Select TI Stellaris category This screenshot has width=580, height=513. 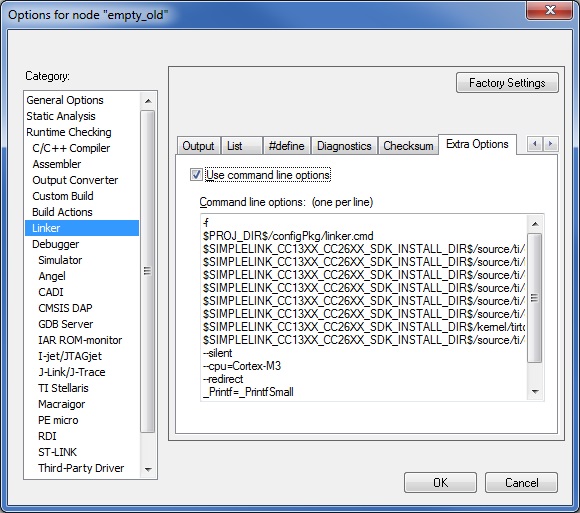point(63,388)
